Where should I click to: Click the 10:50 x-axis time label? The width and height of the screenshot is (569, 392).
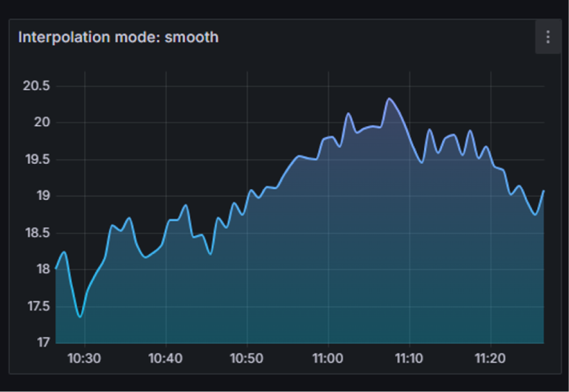tap(247, 358)
